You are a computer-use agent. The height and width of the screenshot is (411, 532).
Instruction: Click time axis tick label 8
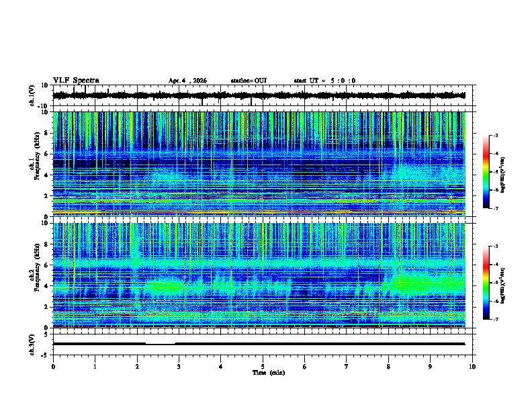point(388,367)
